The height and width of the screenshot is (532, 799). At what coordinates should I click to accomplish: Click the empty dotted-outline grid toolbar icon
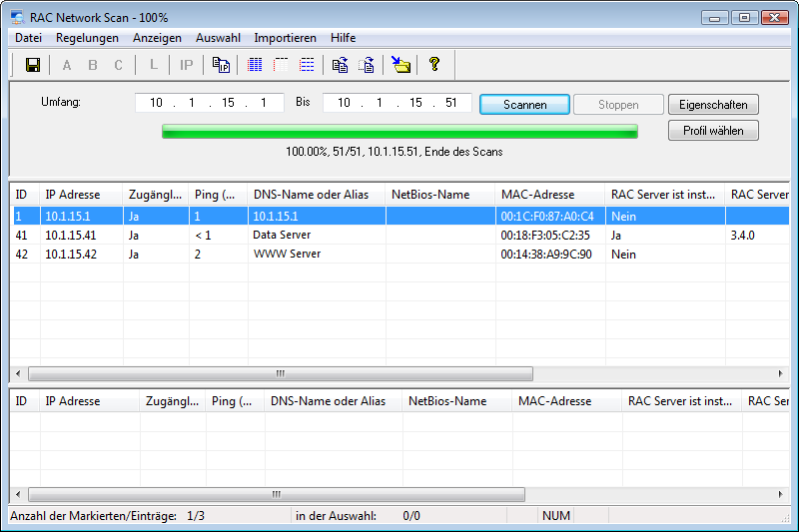(281, 65)
